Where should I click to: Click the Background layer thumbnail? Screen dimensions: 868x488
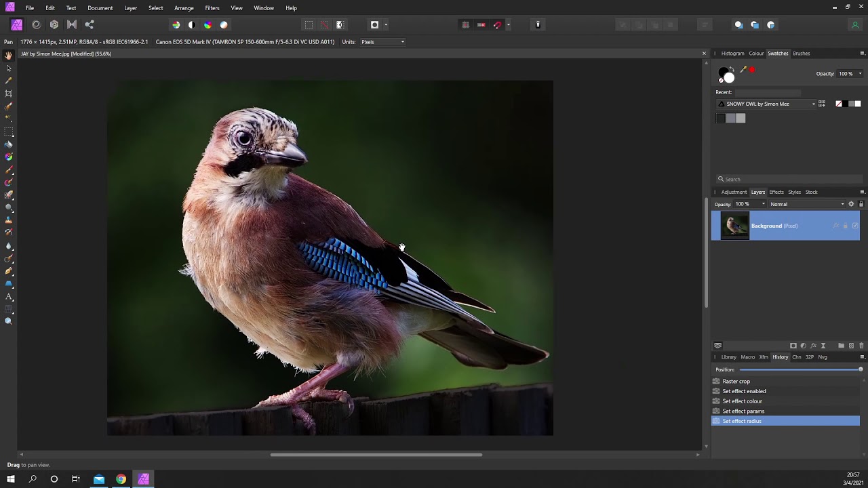tap(735, 226)
